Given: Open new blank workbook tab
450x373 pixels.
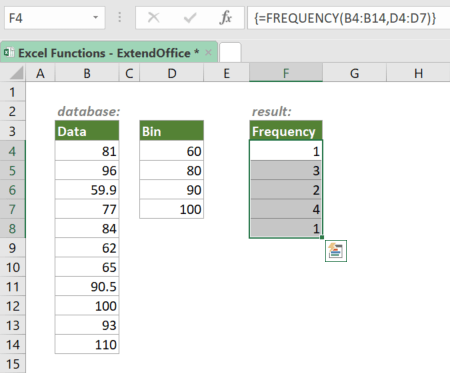Looking at the screenshot, I should click(230, 53).
